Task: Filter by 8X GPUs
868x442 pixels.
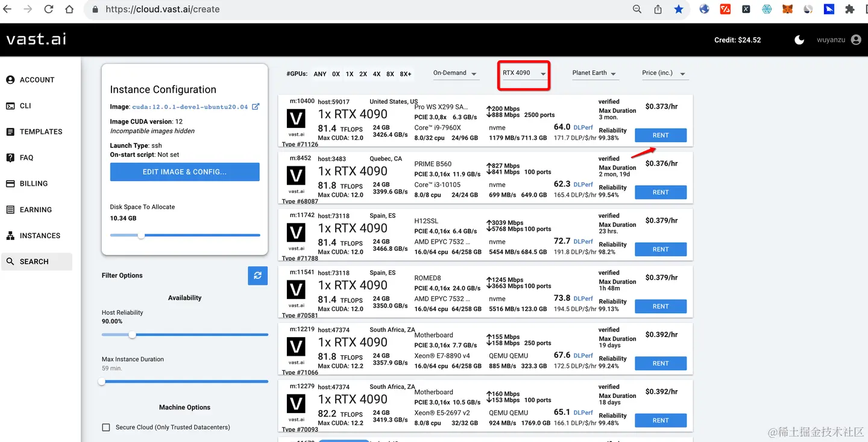Action: tap(390, 74)
